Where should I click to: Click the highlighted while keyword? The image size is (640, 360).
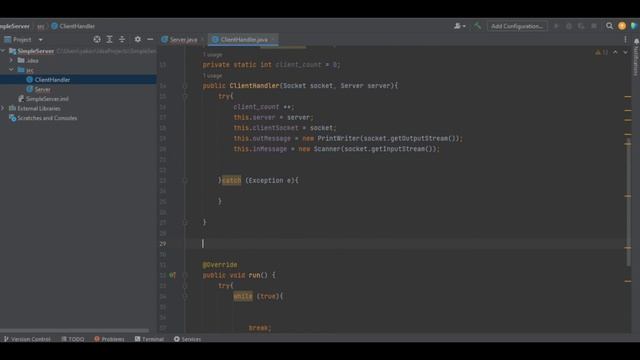243,296
